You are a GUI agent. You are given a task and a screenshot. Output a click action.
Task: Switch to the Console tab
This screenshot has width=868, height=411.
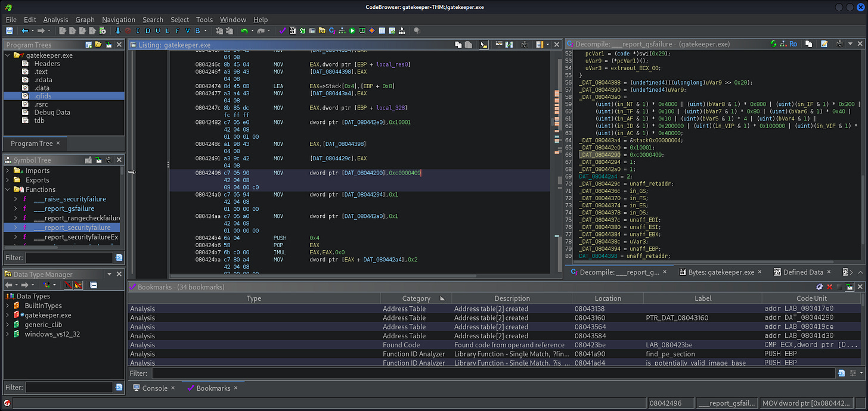154,388
